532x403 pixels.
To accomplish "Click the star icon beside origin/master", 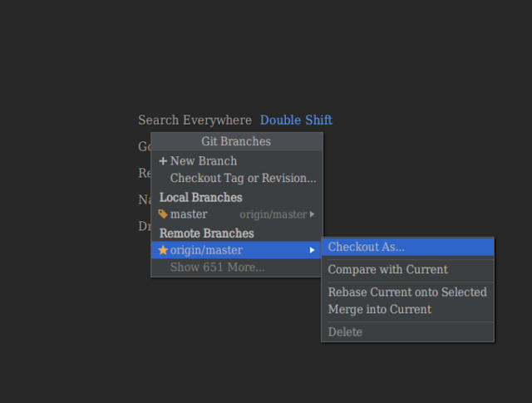I will click(163, 250).
